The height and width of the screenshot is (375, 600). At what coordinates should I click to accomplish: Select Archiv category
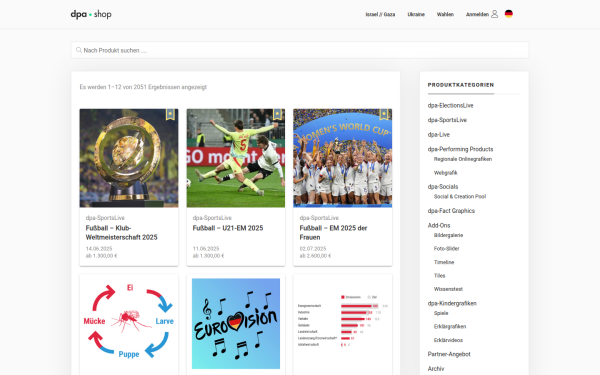point(436,369)
